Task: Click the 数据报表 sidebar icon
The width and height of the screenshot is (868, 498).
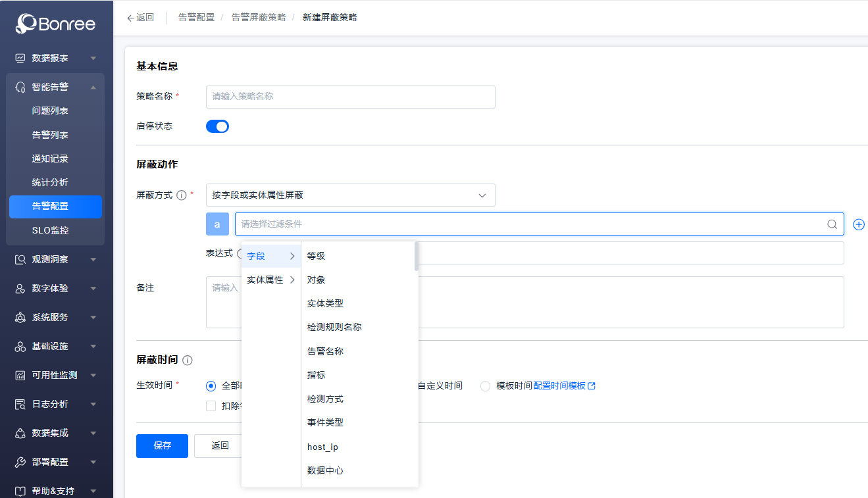Action: pyautogui.click(x=18, y=58)
